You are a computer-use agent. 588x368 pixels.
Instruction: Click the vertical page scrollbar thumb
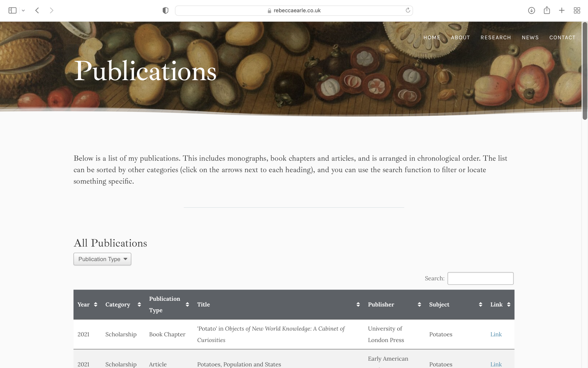pos(585,71)
